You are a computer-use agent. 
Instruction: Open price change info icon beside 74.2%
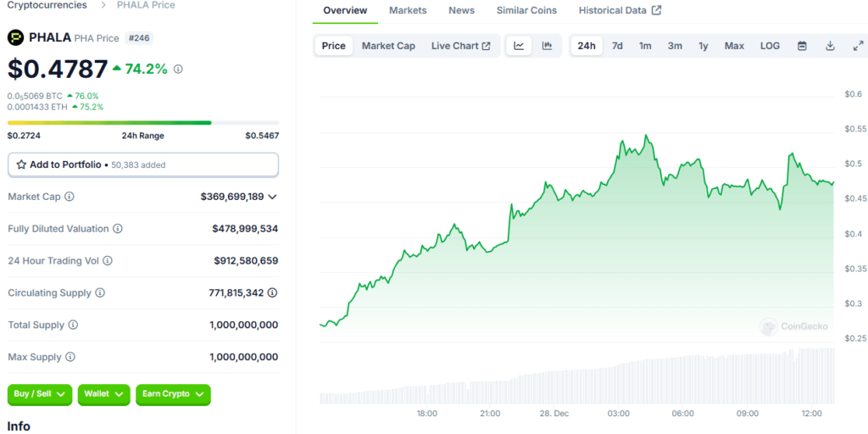pyautogui.click(x=178, y=70)
